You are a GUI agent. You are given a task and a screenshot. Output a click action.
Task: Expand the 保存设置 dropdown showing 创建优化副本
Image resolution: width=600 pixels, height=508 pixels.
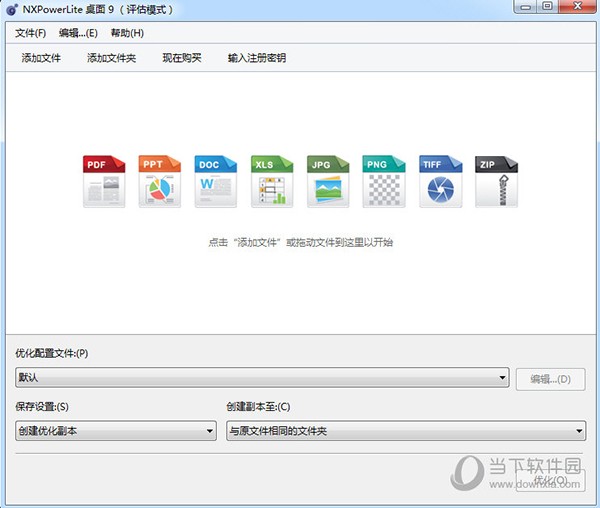coord(116,431)
